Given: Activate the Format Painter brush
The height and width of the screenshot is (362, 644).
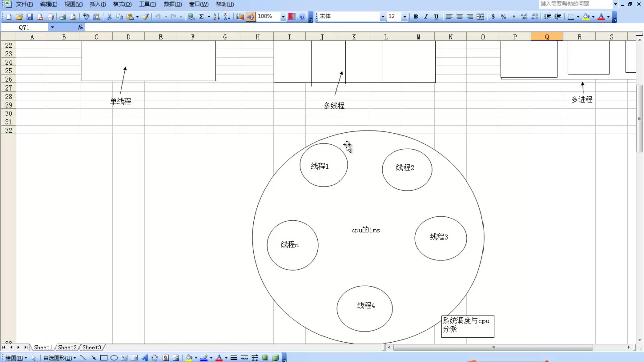Looking at the screenshot, I should click(146, 17).
